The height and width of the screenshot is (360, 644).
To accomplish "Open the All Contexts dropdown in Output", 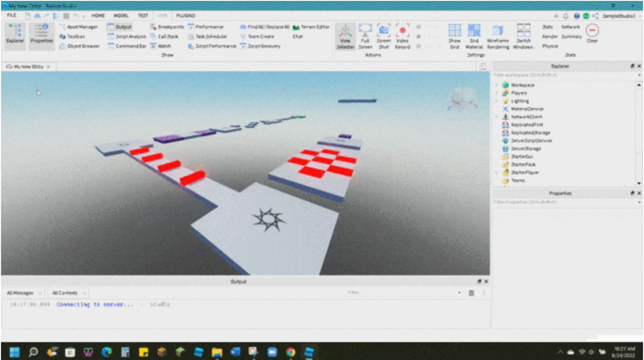I will [x=68, y=293].
